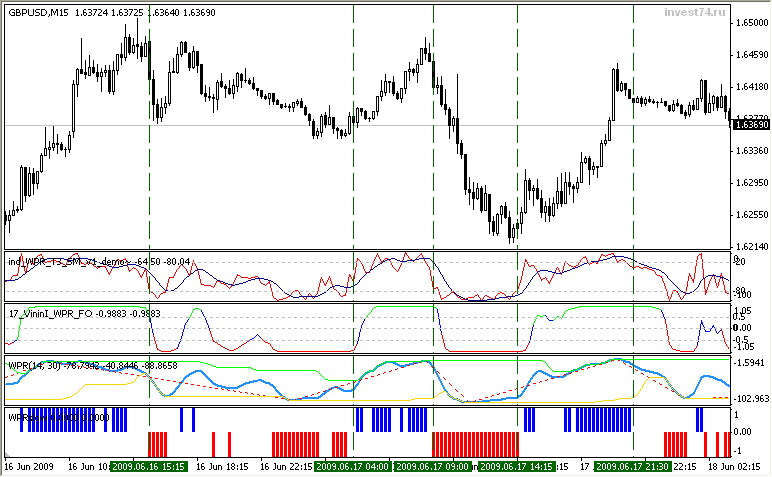
Task: Click the 1.62925 price scale level
Action: [750, 183]
